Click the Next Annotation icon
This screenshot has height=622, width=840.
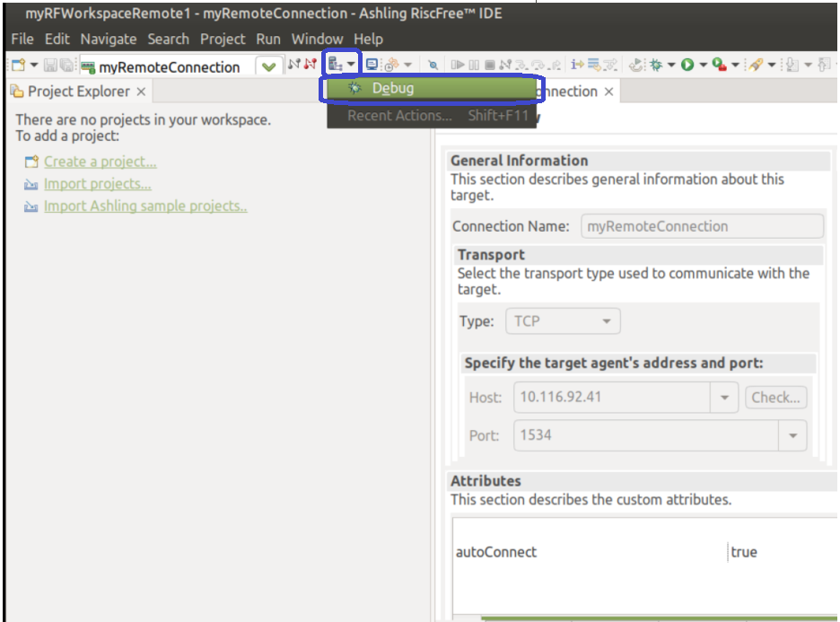792,65
